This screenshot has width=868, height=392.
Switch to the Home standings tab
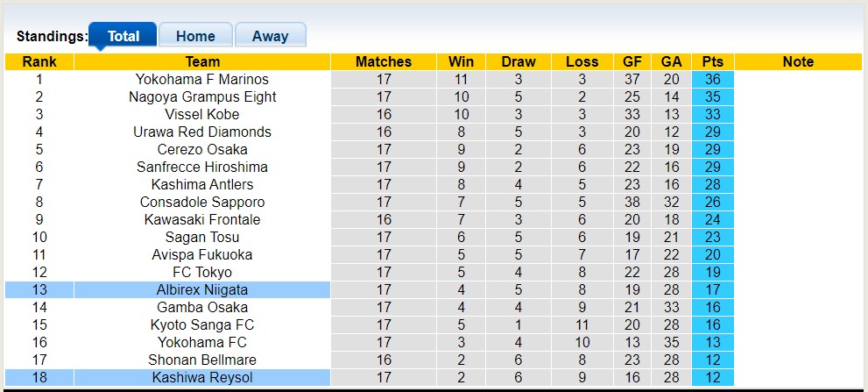tap(195, 36)
